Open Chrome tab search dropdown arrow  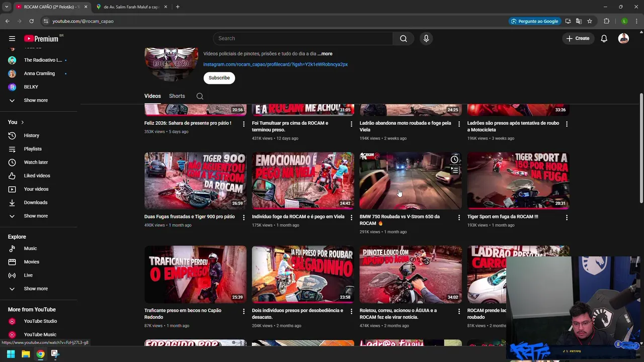(7, 7)
